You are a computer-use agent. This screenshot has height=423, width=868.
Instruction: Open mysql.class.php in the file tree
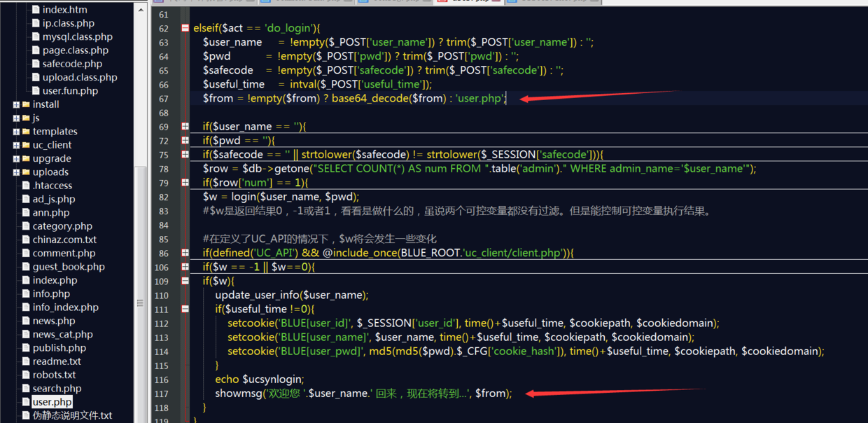[x=77, y=36]
